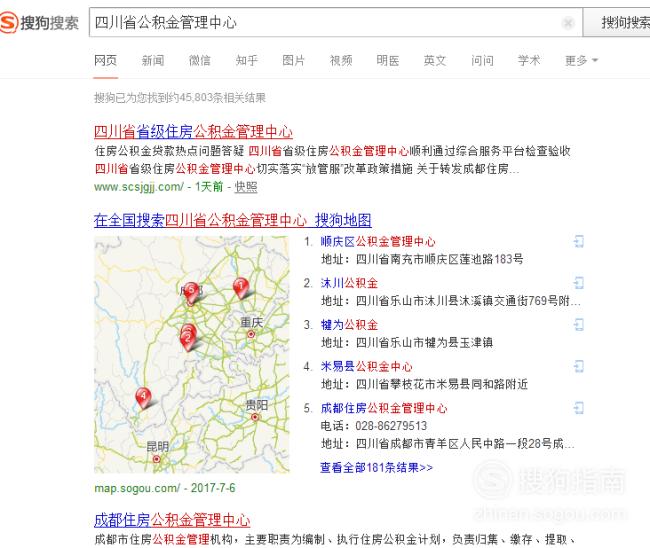Screen dimensions: 650x548
Task: Switch to the 英文 tab
Action: 435,61
